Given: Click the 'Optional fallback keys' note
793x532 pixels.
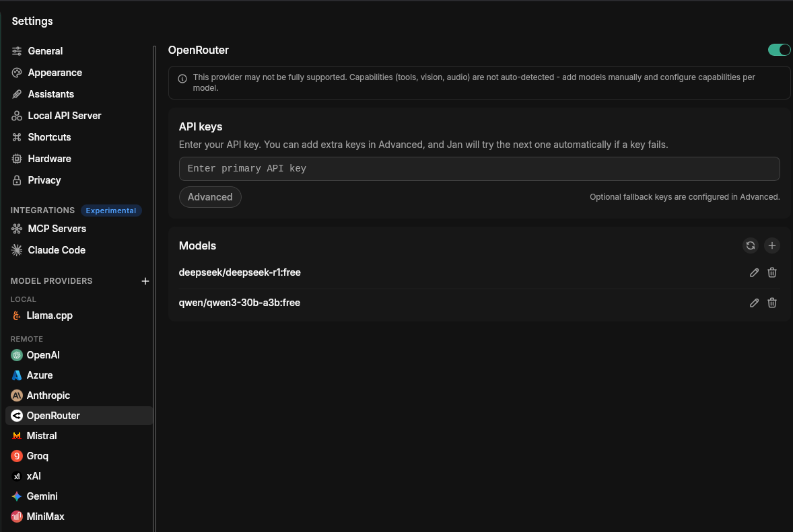Looking at the screenshot, I should [x=685, y=197].
